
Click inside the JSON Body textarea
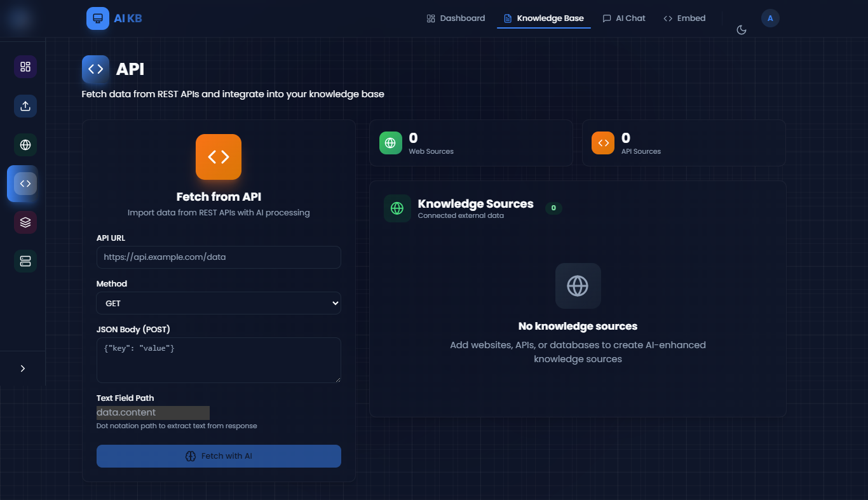pos(219,360)
